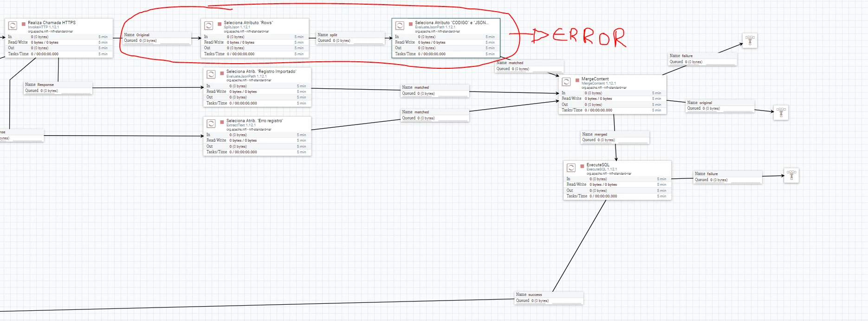
Task: Click processor icon of Seleciona Atributo 'CODIGO' e 'JSON'
Action: 400,26
